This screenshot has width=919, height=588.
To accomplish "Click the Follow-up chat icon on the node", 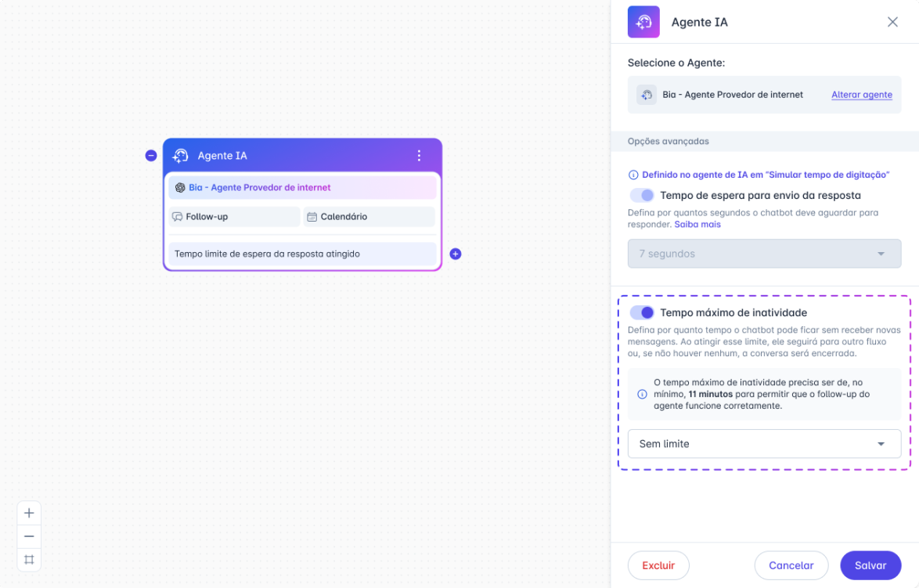I will coord(178,216).
